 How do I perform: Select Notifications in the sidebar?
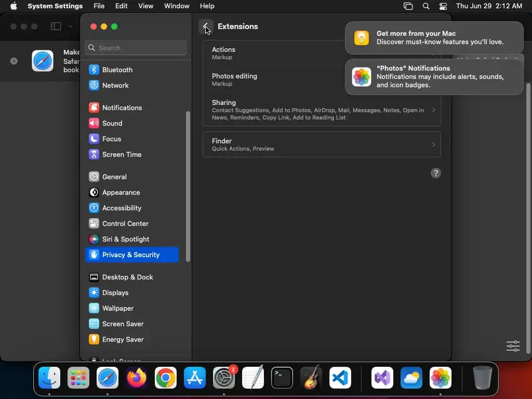132,108
